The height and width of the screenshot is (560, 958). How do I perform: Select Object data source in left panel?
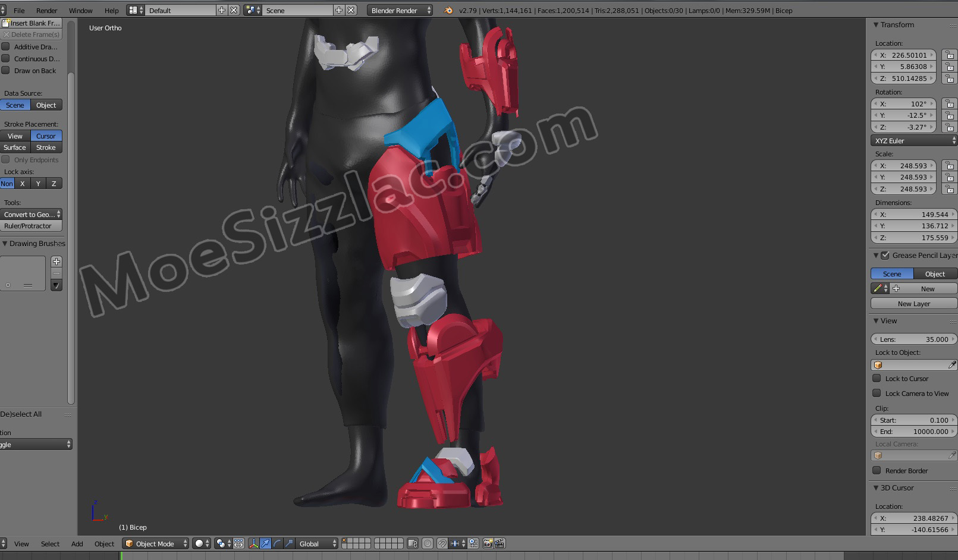(x=46, y=105)
